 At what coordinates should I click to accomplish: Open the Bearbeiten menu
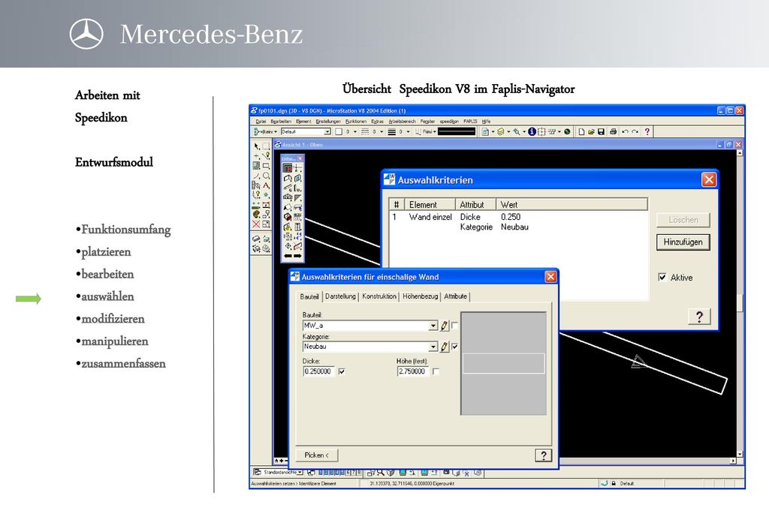281,121
